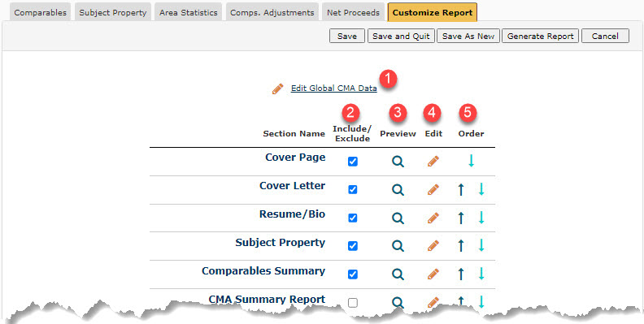This screenshot has height=324, width=644.
Task: Preview the Cover Page section
Action: tap(398, 162)
